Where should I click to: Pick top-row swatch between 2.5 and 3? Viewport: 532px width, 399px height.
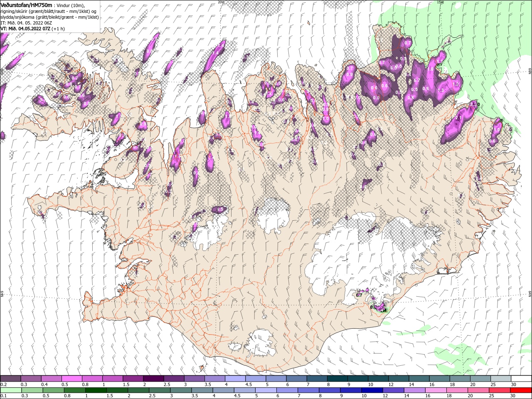click(x=174, y=378)
